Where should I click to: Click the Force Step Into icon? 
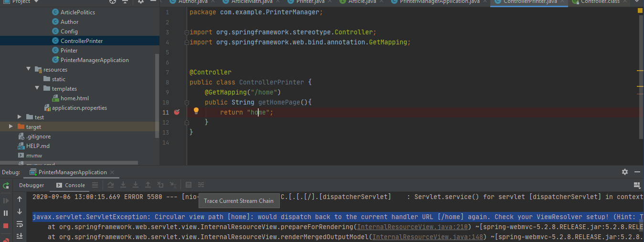click(x=136, y=185)
